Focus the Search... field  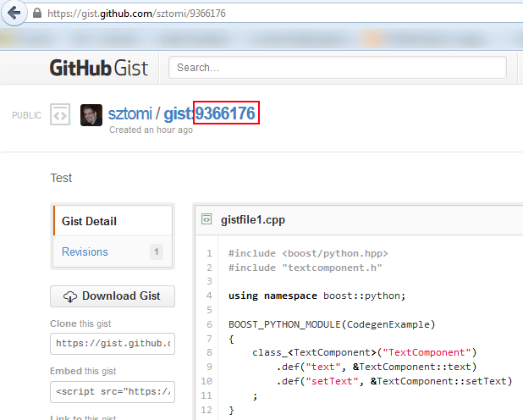(338, 68)
